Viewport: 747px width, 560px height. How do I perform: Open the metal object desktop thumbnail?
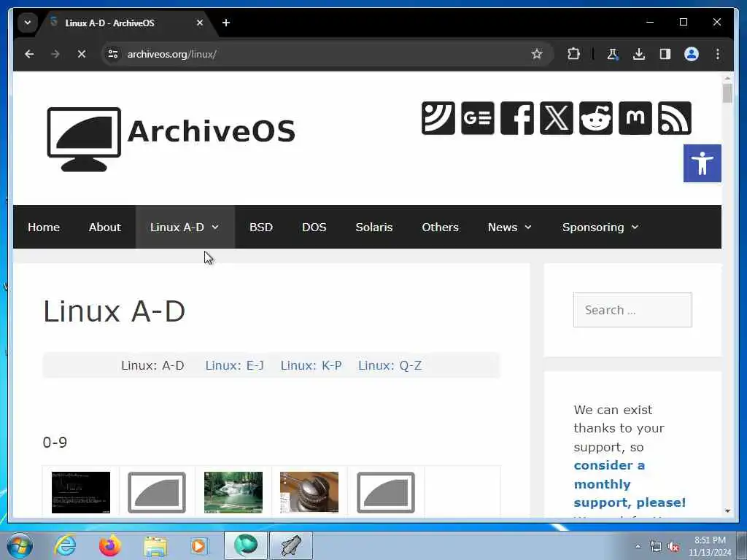(x=309, y=492)
